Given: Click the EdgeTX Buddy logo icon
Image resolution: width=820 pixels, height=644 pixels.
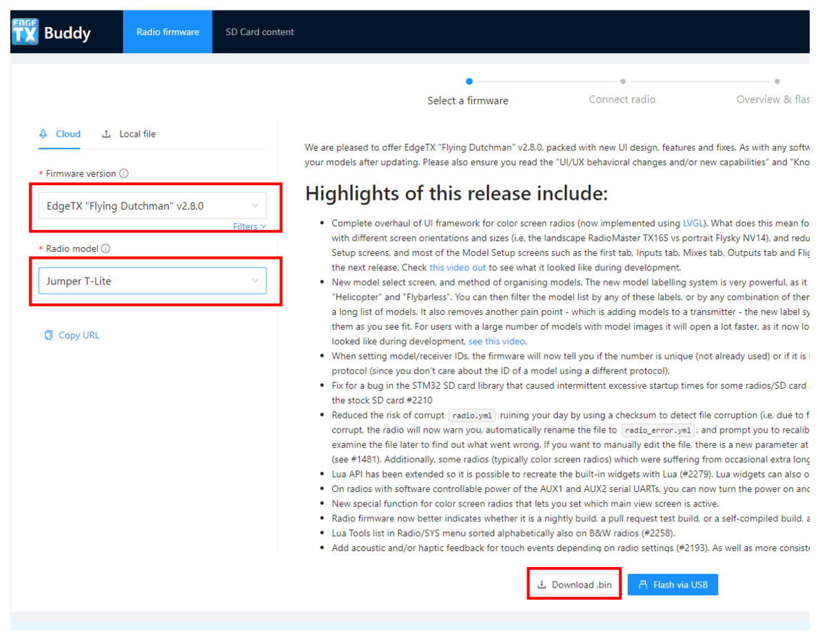Looking at the screenshot, I should (x=25, y=32).
